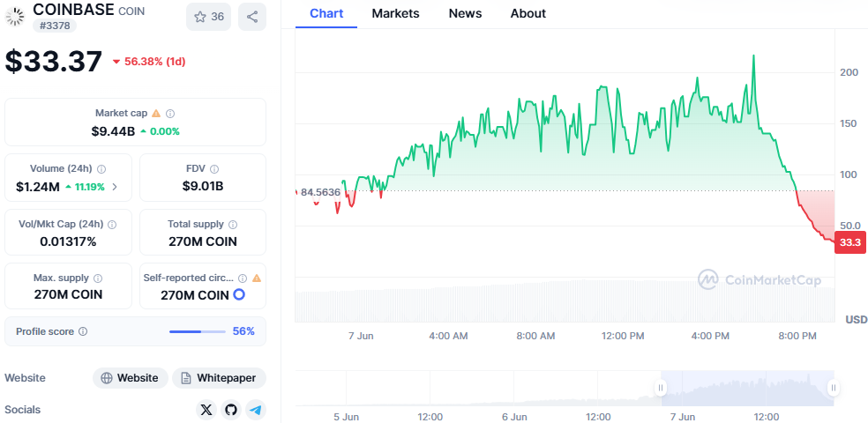Click the #3378 rank badge
Screen dimensions: 868x423
[x=55, y=26]
